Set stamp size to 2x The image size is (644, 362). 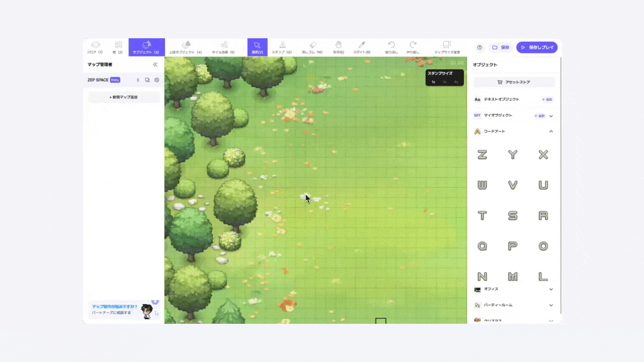445,82
